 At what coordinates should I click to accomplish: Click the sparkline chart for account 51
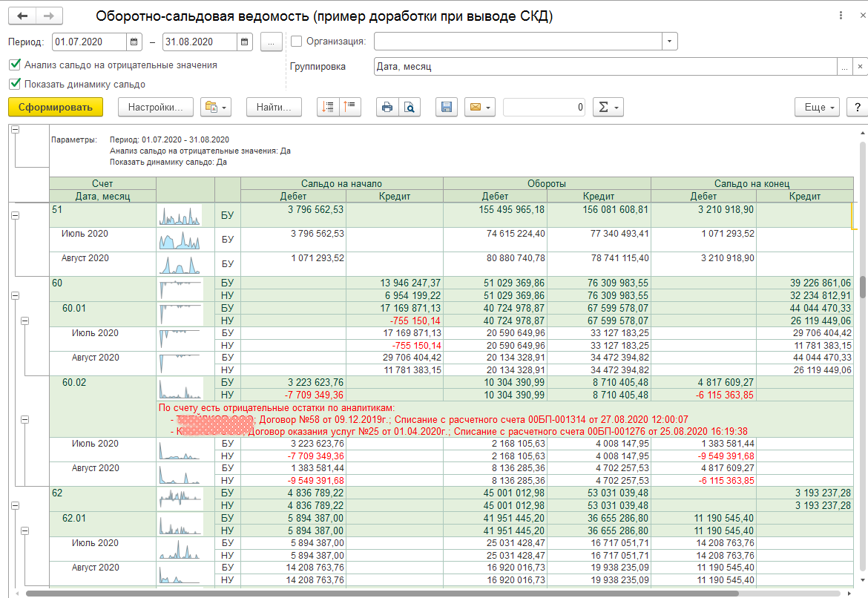click(x=180, y=215)
